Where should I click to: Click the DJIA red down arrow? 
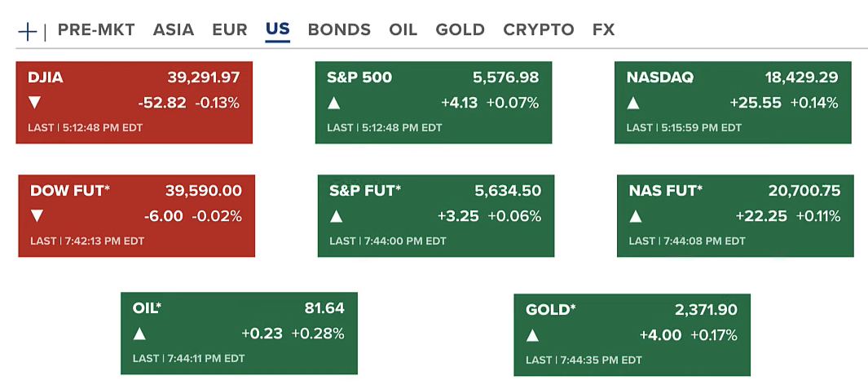coord(34,103)
